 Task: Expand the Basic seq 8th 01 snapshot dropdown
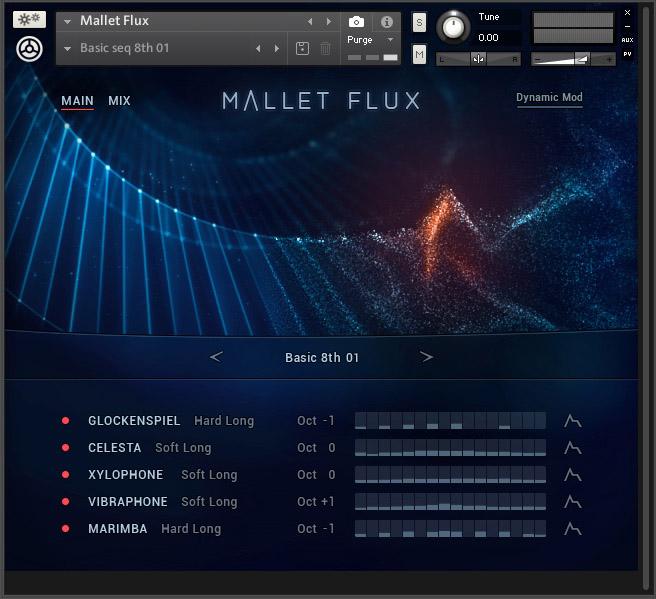pyautogui.click(x=67, y=49)
